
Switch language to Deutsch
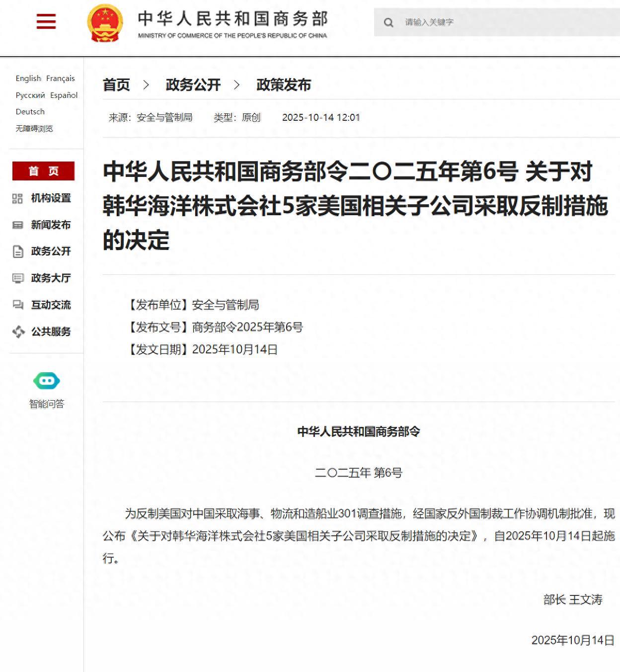click(x=30, y=112)
